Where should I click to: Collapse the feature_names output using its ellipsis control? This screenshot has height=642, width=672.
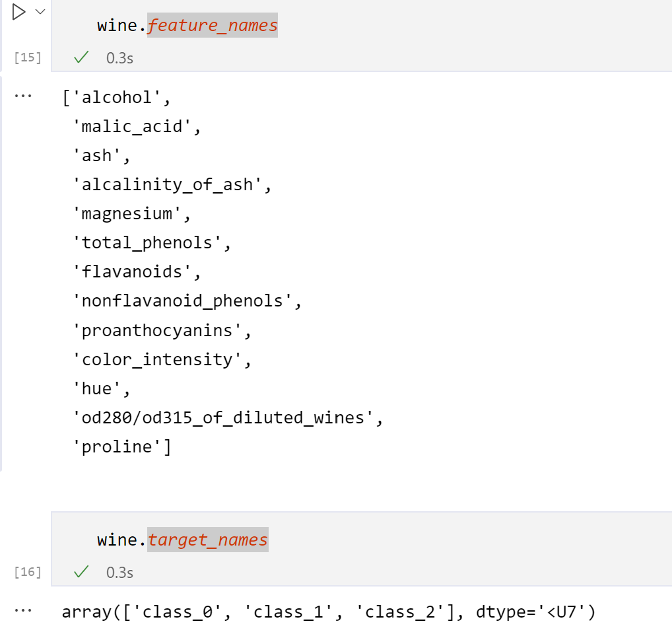tap(23, 95)
